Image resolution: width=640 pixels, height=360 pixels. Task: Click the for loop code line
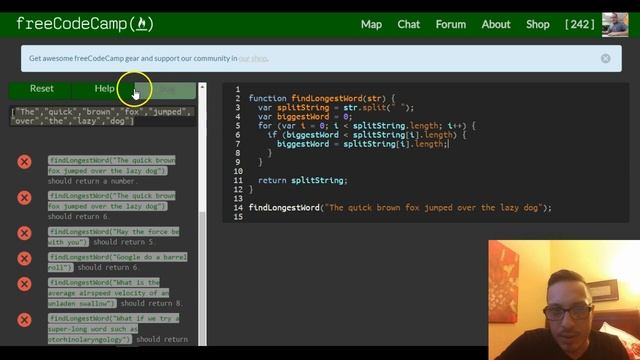click(x=367, y=126)
